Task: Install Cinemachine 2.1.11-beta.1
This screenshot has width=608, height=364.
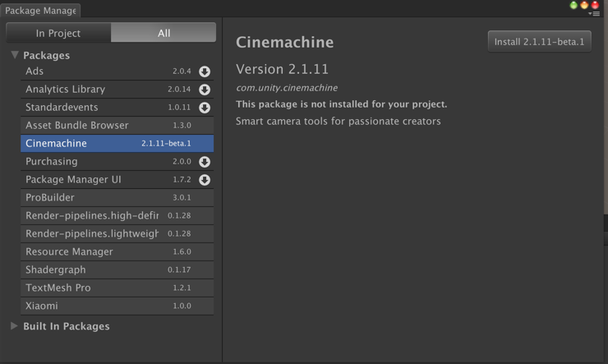Action: pyautogui.click(x=539, y=41)
